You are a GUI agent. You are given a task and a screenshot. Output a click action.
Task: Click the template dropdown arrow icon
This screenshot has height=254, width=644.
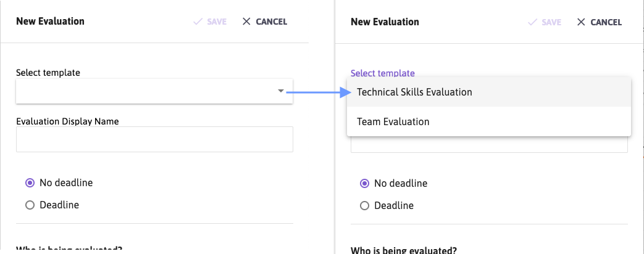tap(281, 91)
